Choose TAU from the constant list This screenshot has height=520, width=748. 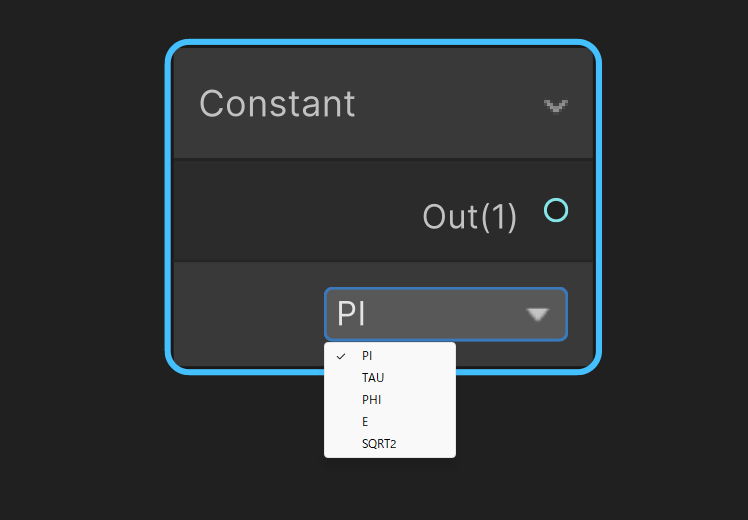(x=390, y=378)
